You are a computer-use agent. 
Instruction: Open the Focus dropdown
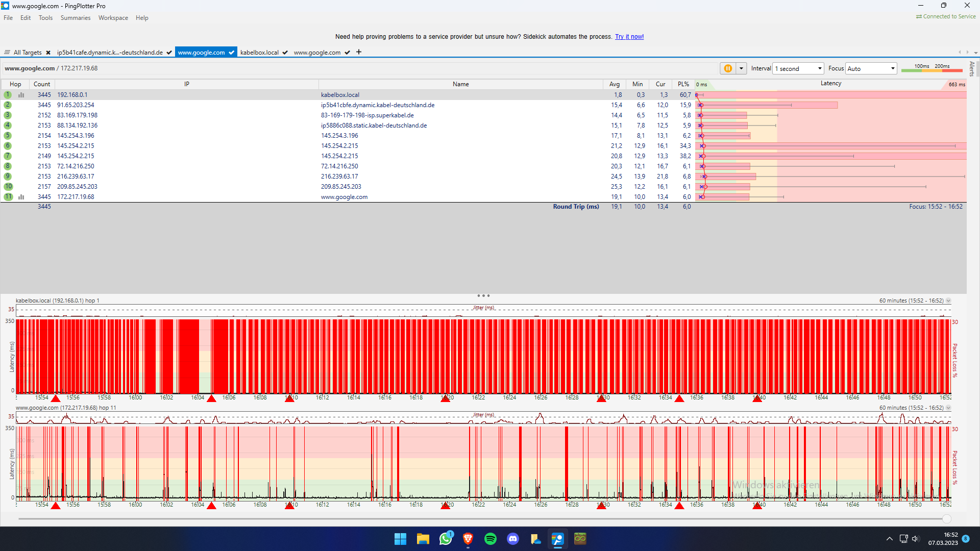[892, 68]
